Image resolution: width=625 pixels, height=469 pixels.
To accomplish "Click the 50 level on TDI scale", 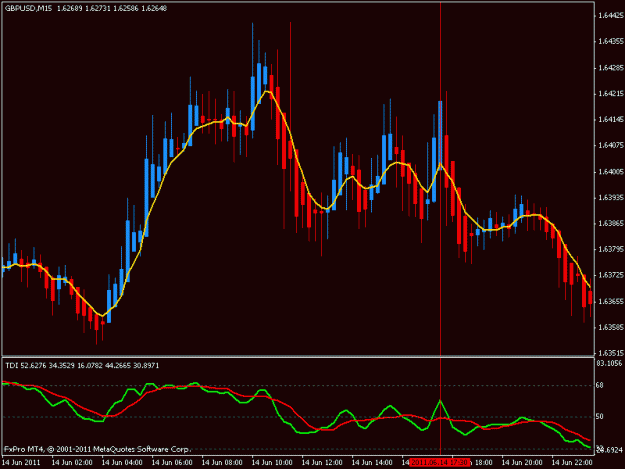I will 599,416.
